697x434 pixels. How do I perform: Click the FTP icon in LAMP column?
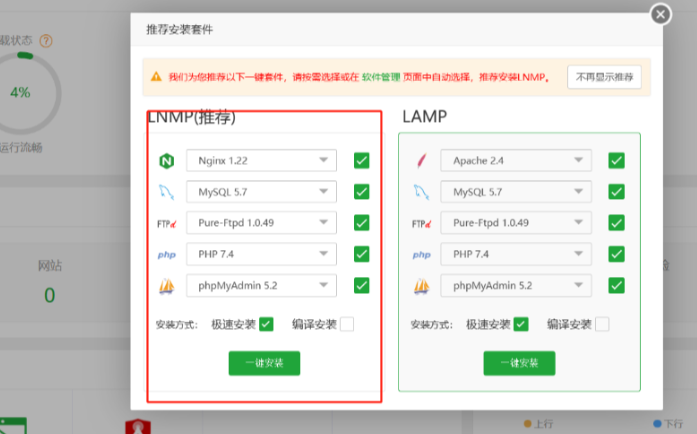tap(421, 224)
